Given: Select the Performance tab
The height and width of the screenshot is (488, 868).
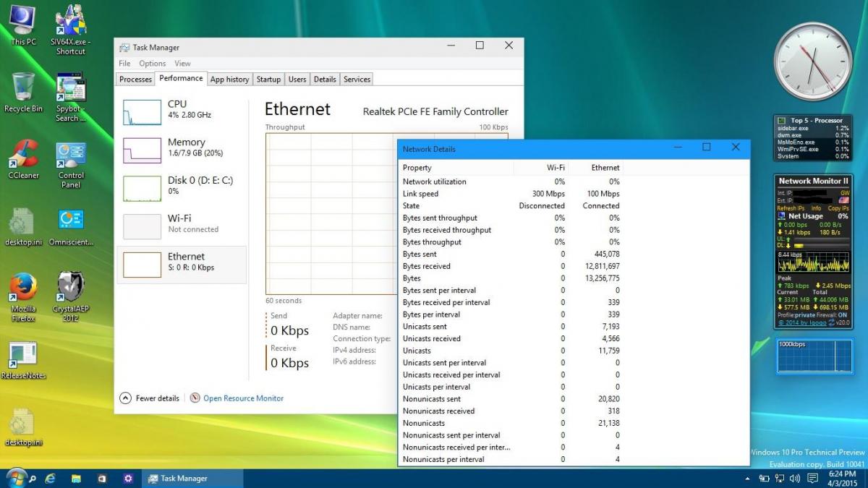Looking at the screenshot, I should point(181,78).
